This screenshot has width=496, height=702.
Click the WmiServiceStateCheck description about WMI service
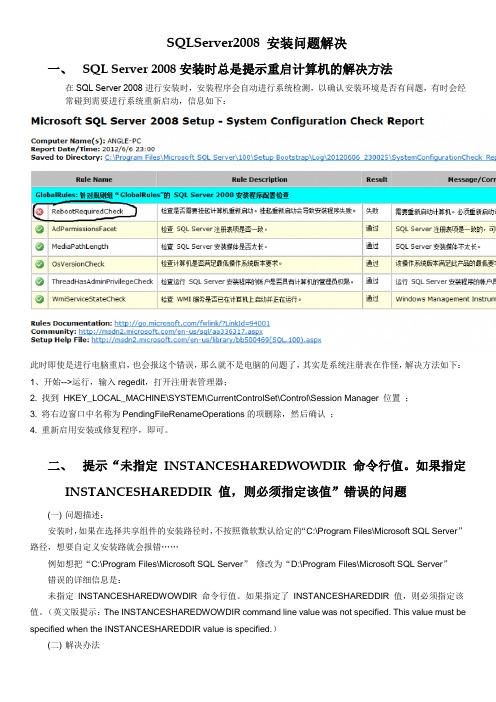[231, 299]
